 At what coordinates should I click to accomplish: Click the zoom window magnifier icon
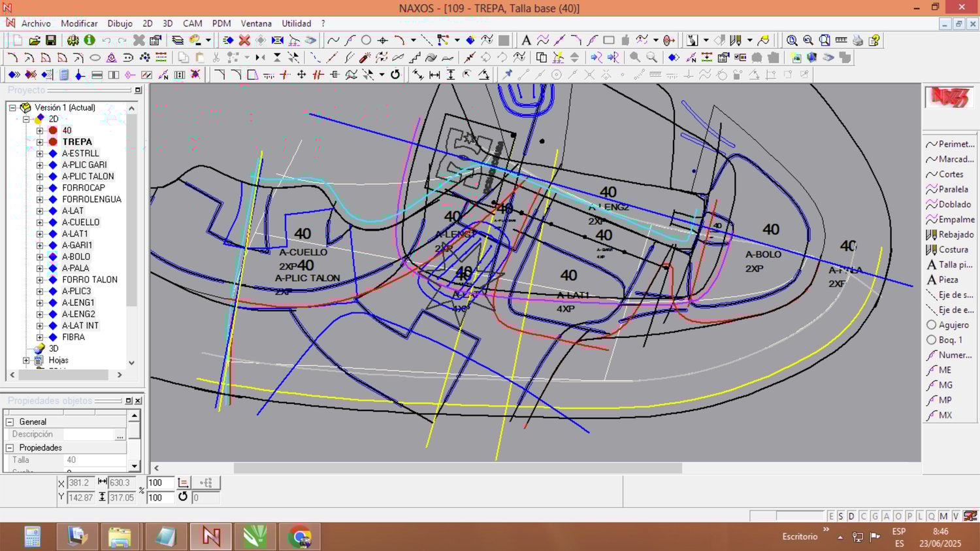point(792,41)
